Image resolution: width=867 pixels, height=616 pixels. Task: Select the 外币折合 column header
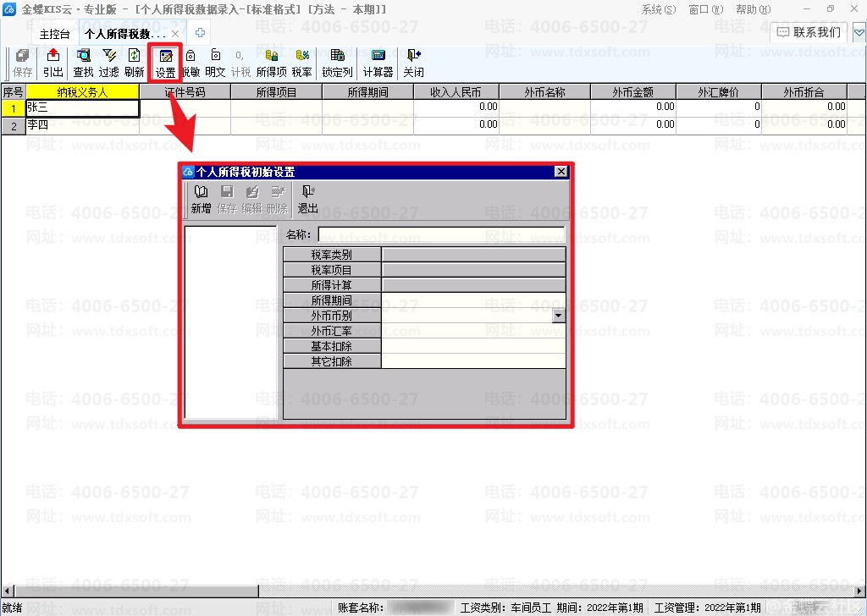pos(804,92)
